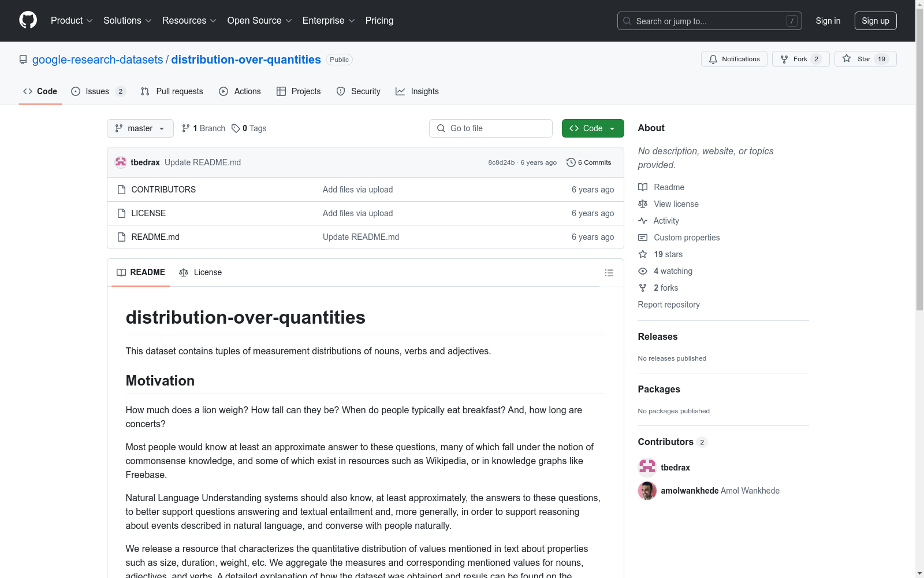Click the eye icon beside 4 watching
This screenshot has width=924, height=578.
pyautogui.click(x=643, y=271)
